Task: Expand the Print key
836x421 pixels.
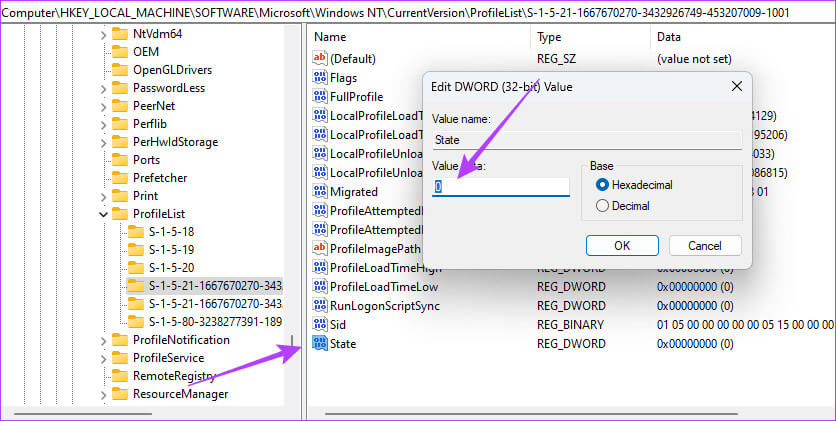Action: click(103, 197)
